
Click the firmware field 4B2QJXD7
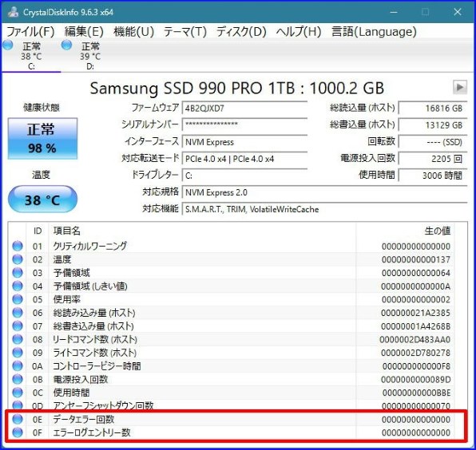(244, 109)
